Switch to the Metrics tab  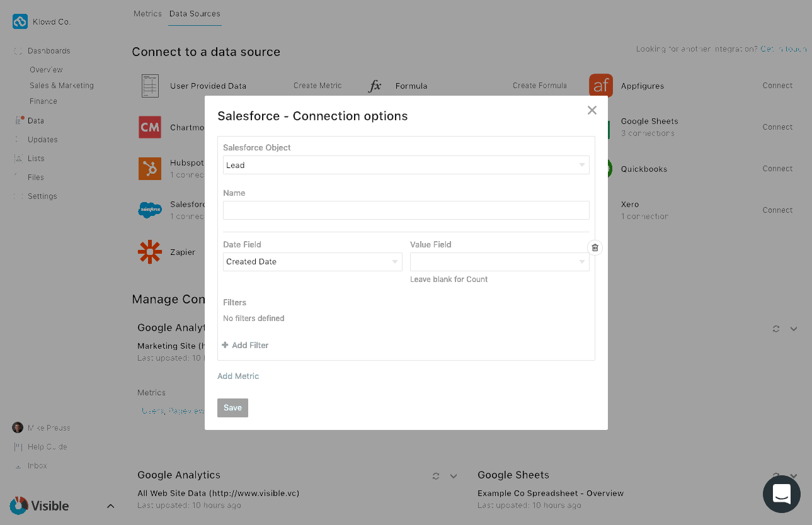pos(147,14)
